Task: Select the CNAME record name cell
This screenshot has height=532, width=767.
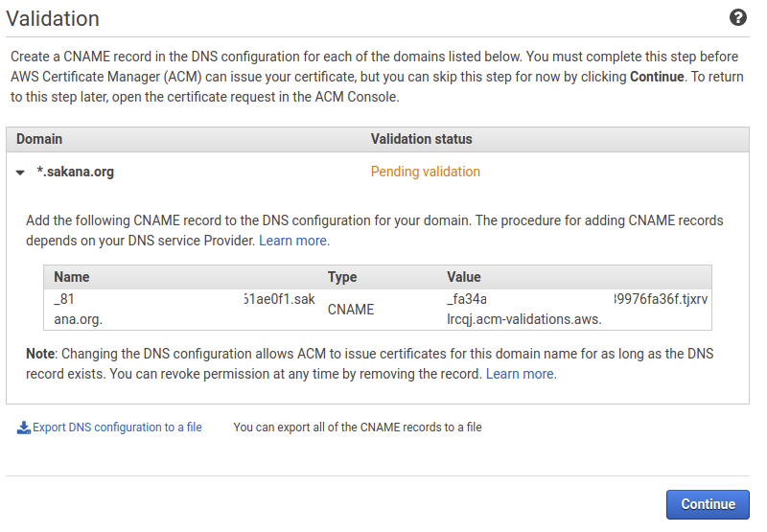Action: pos(184,309)
